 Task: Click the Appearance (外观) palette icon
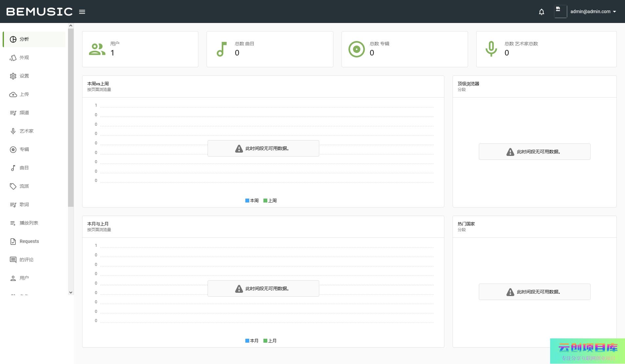[x=13, y=58]
